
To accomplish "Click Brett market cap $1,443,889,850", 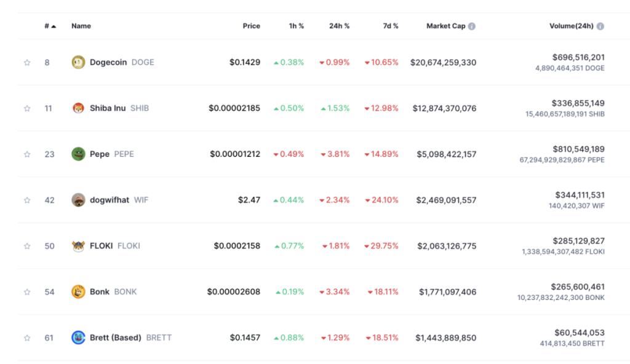I will pos(446,338).
